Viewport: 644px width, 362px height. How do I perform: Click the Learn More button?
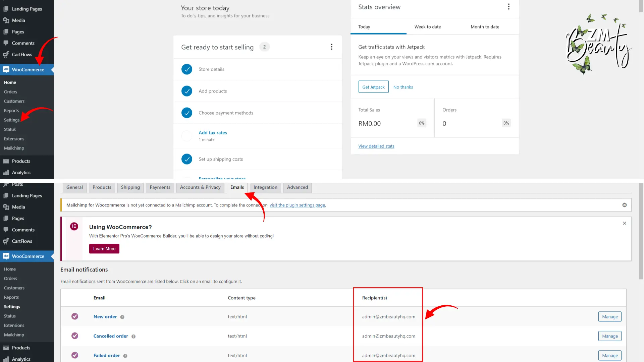[x=104, y=249]
